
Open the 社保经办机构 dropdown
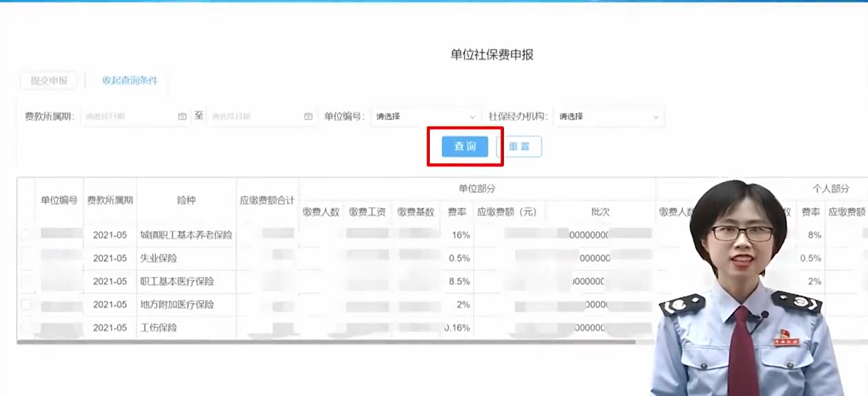(609, 116)
